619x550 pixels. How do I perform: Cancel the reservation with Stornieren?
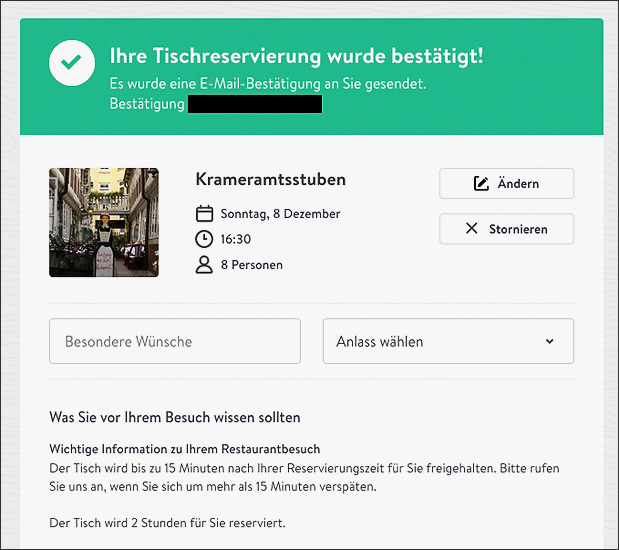point(506,229)
